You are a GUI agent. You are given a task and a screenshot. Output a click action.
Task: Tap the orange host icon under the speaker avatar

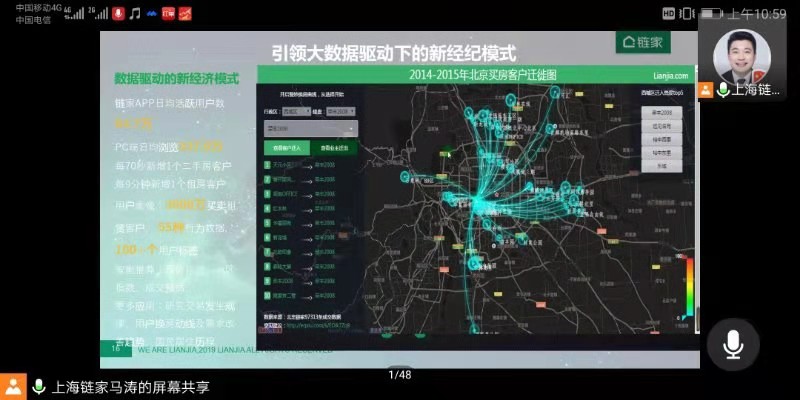coord(706,90)
